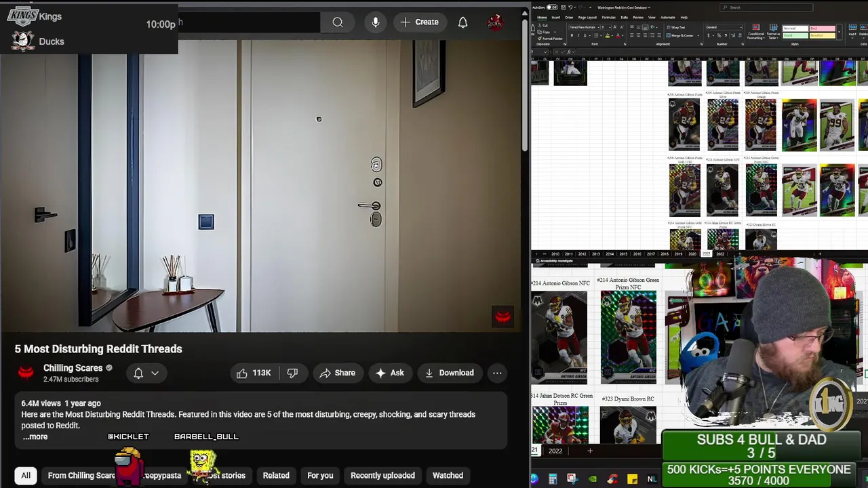Activate voice search microphone icon

375,22
